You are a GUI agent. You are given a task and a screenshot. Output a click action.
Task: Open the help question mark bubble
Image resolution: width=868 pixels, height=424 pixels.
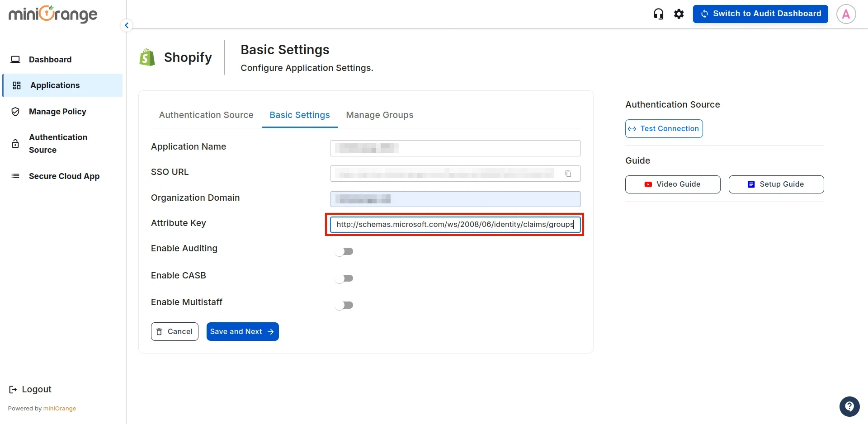pyautogui.click(x=849, y=406)
